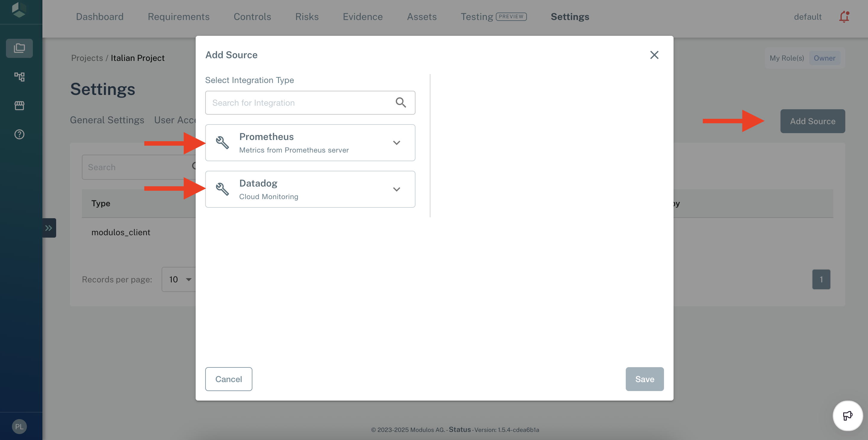Screen dimensions: 868x440
Task: Open the General Settings tab
Action: click(x=107, y=120)
